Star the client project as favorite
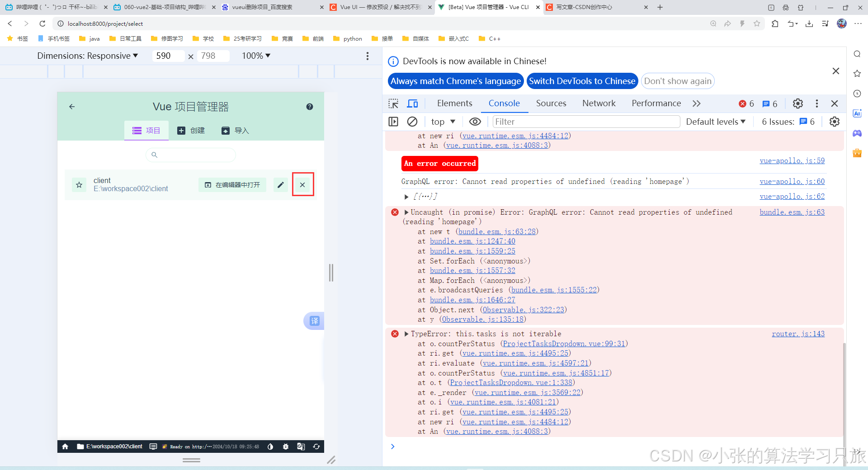 click(x=79, y=184)
